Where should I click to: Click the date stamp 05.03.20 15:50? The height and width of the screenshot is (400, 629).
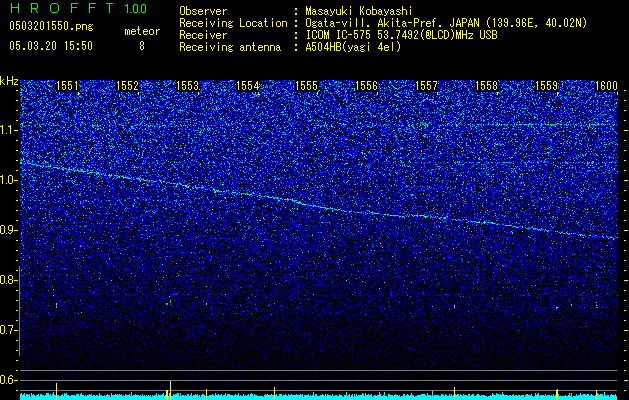(x=51, y=46)
